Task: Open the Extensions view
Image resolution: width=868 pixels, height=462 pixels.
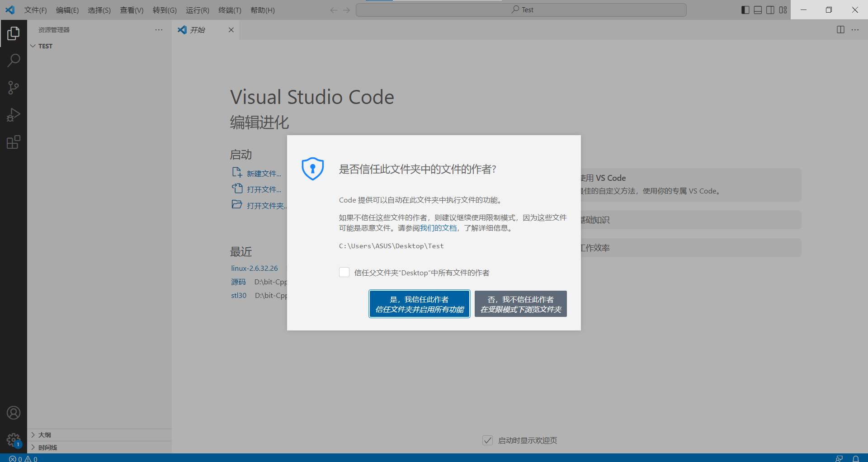Action: pyautogui.click(x=14, y=142)
